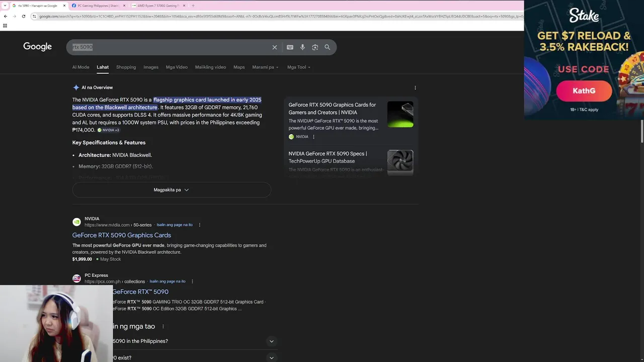Viewport: 644px width, 362px height.
Task: Select the Lahat results tab
Action: pos(103,67)
